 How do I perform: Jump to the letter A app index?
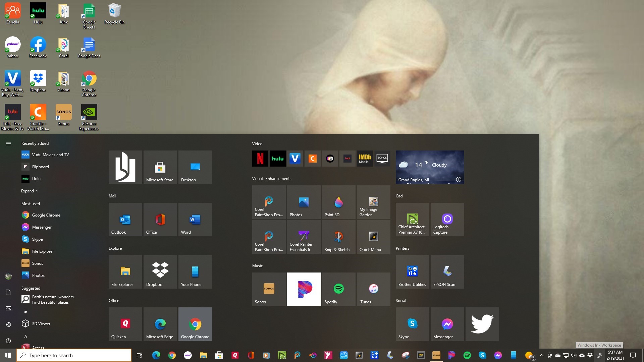[x=25, y=337]
